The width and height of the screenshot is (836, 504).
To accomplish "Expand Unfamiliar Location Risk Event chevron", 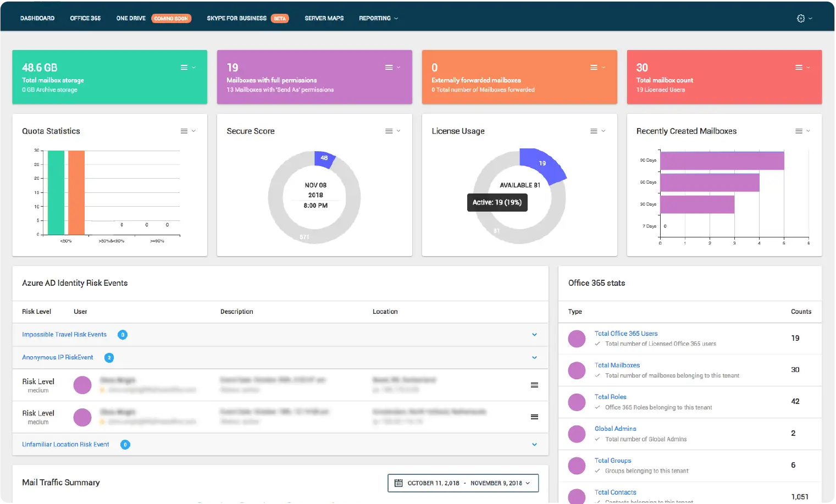I will pyautogui.click(x=534, y=445).
